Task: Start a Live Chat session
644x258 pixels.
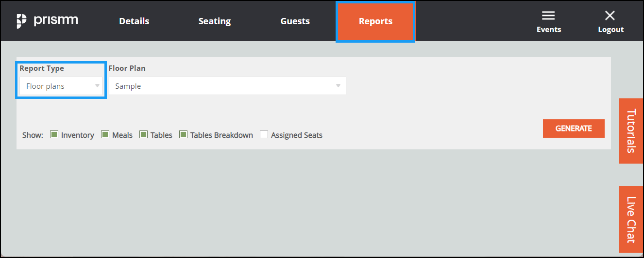Action: pos(631,219)
